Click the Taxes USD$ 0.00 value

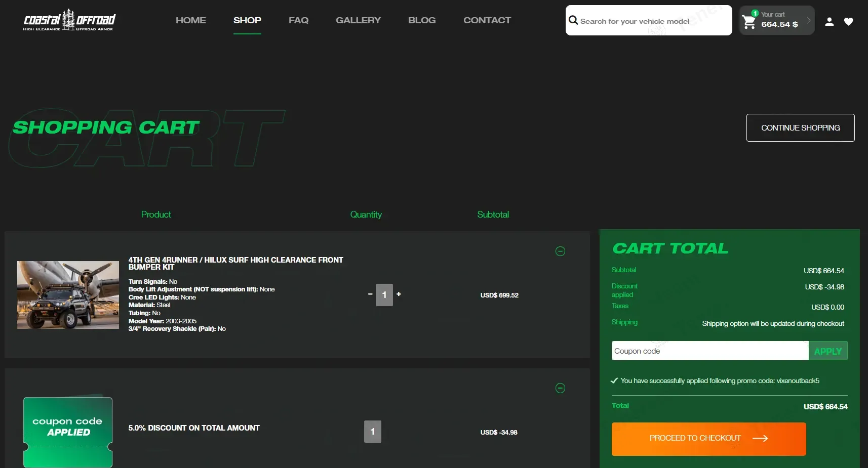pos(827,307)
